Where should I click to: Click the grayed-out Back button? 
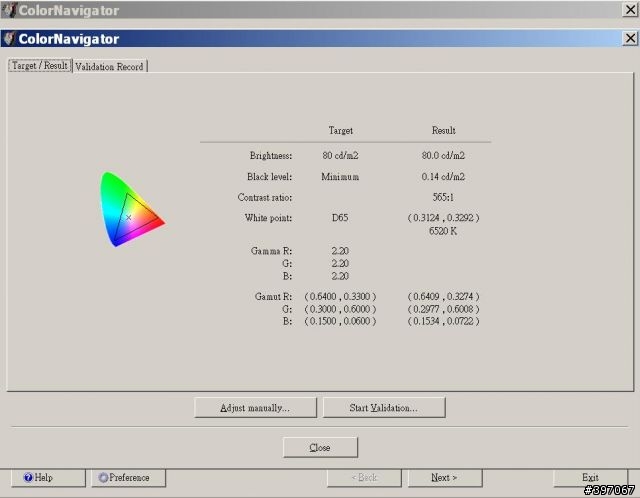364,478
